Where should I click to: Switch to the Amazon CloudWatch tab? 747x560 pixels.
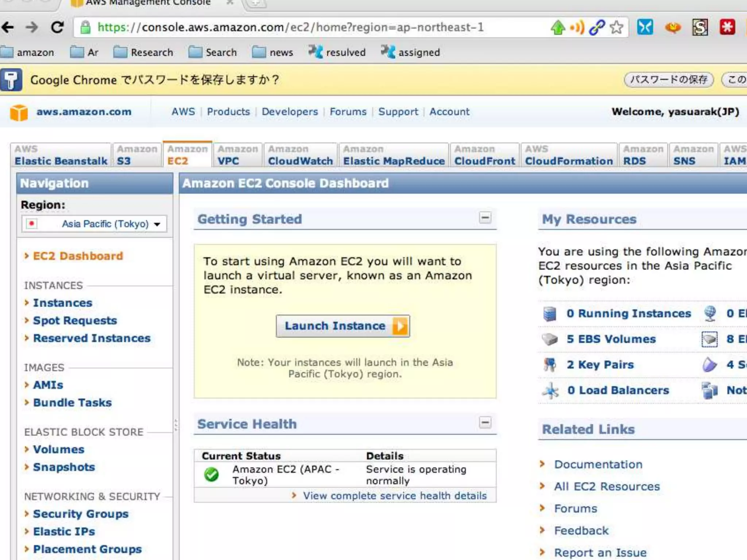300,155
